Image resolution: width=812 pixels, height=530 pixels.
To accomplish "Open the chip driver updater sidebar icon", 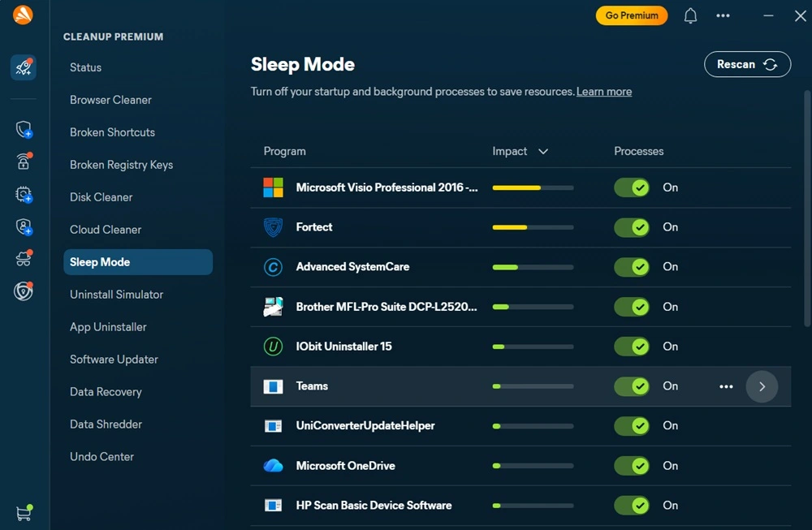I will point(24,195).
